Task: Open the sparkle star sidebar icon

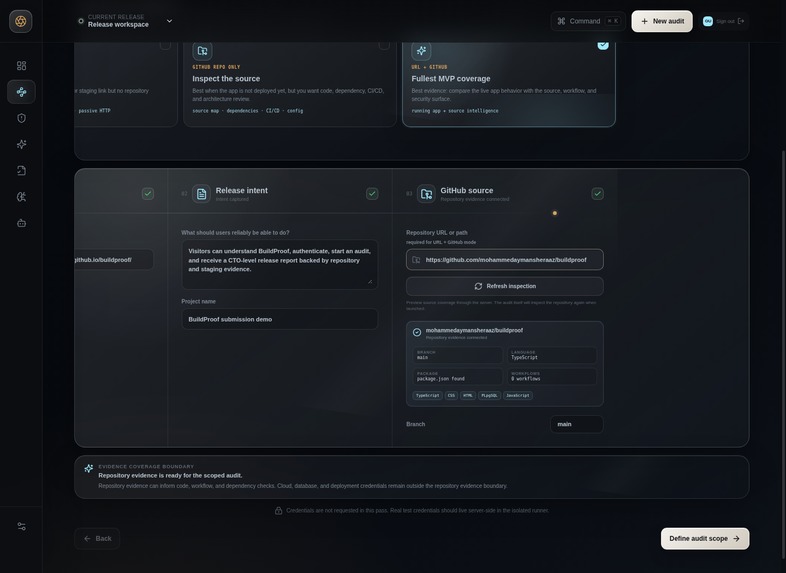Action: 22,144
